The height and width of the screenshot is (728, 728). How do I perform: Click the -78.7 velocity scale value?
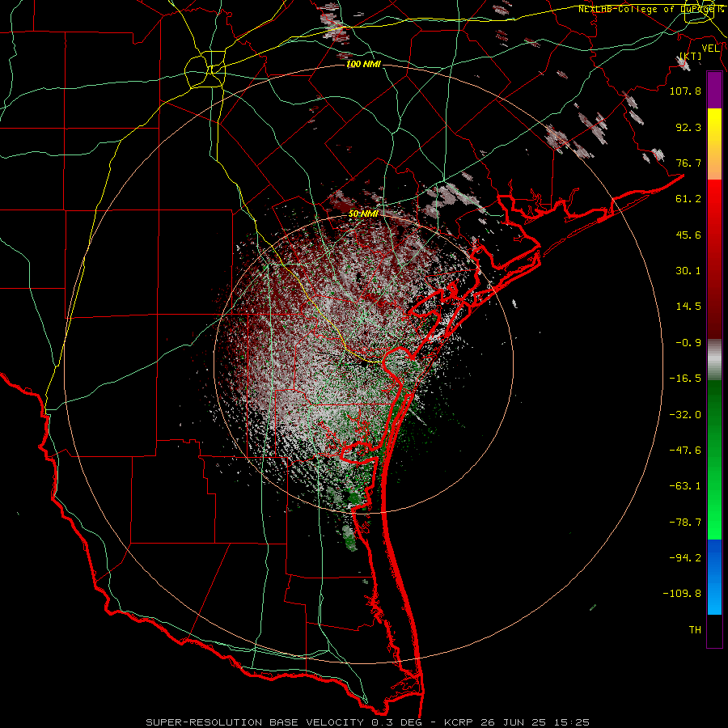click(685, 523)
